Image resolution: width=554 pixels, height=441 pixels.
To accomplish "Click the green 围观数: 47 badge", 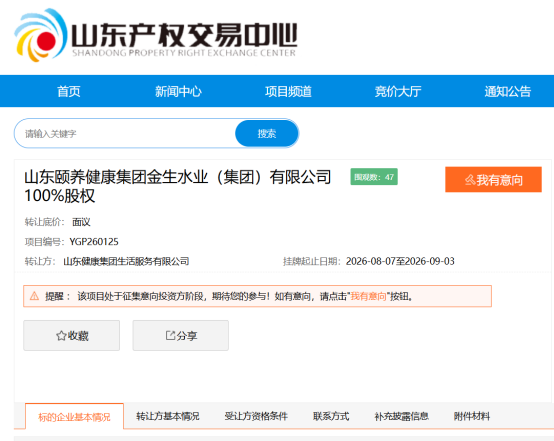I will coord(374,177).
